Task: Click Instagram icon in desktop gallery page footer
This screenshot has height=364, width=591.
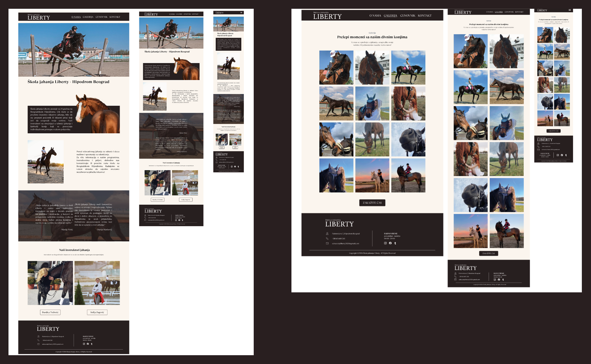Action: click(385, 243)
